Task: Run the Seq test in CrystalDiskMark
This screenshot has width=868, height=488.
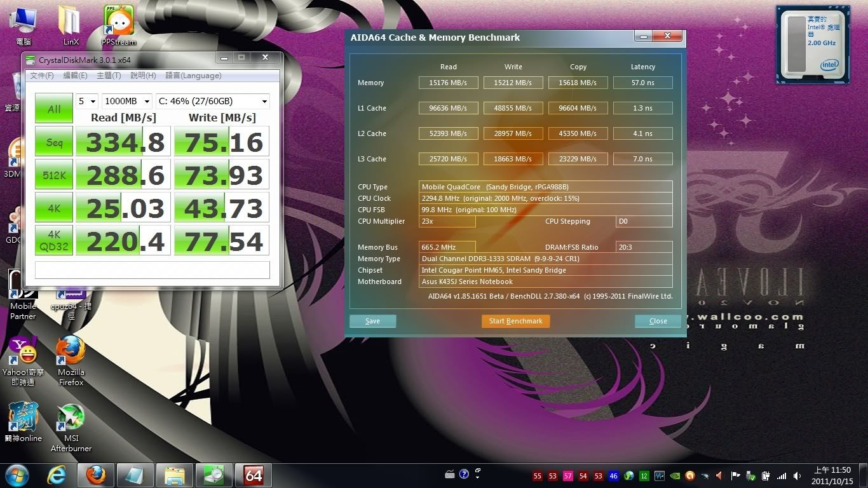Action: pyautogui.click(x=54, y=141)
